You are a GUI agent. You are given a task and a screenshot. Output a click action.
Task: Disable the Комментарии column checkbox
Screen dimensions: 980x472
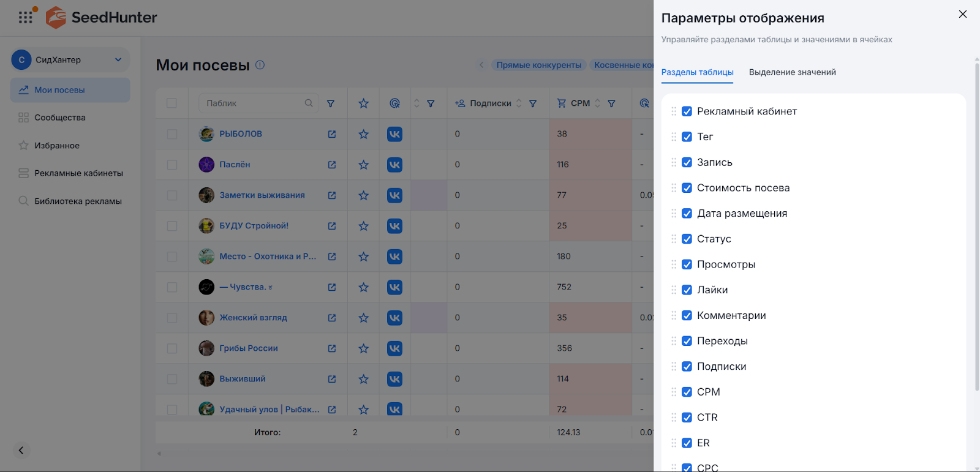687,315
